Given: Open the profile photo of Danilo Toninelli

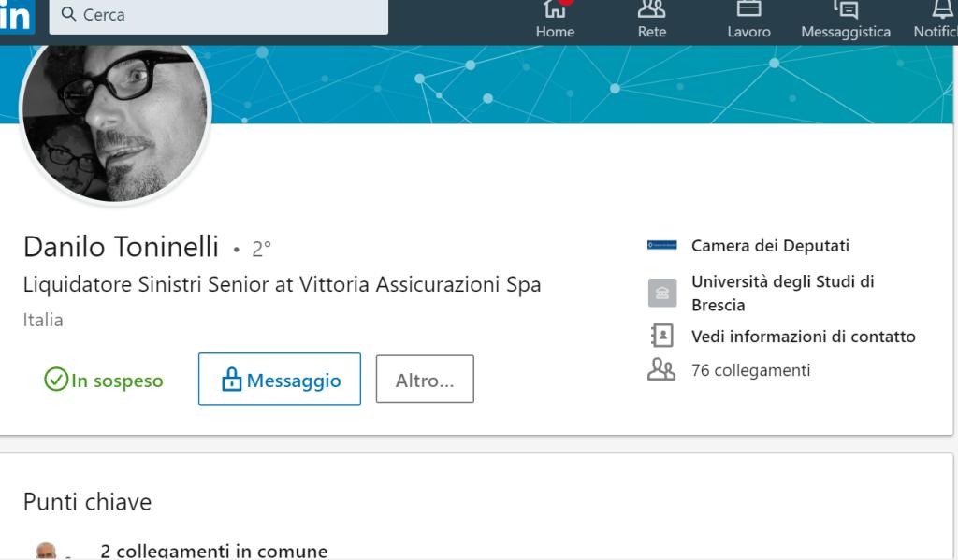Looking at the screenshot, I should [115, 122].
